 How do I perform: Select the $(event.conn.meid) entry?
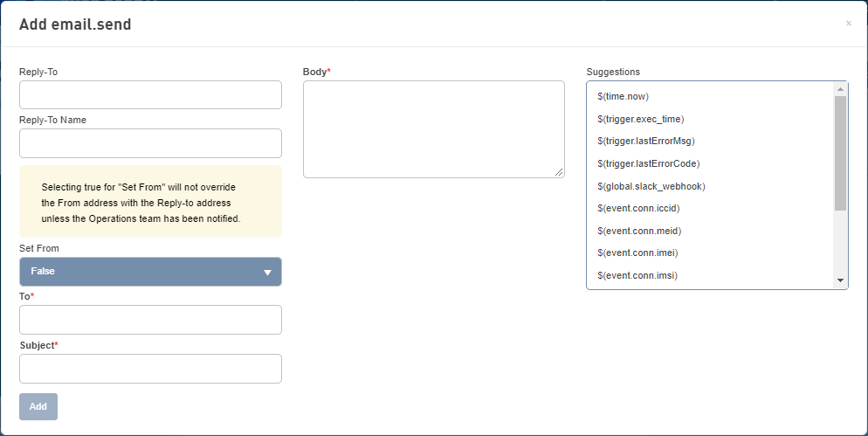pyautogui.click(x=639, y=231)
